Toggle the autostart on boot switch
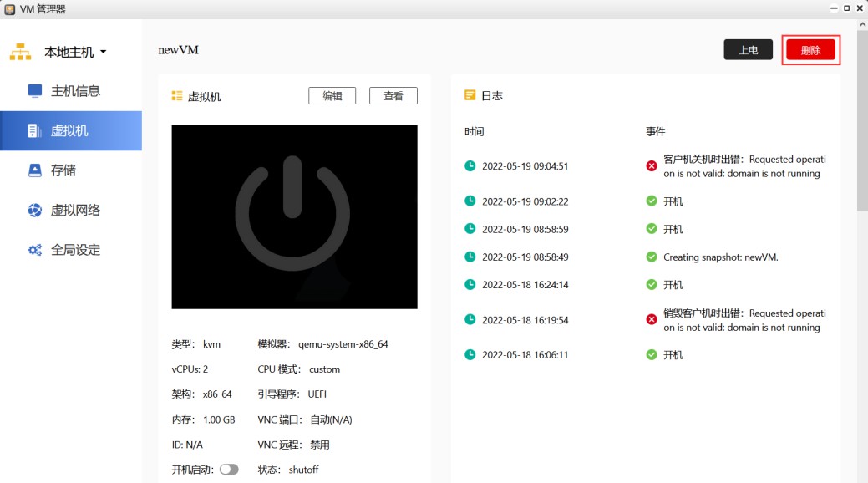 click(x=229, y=470)
